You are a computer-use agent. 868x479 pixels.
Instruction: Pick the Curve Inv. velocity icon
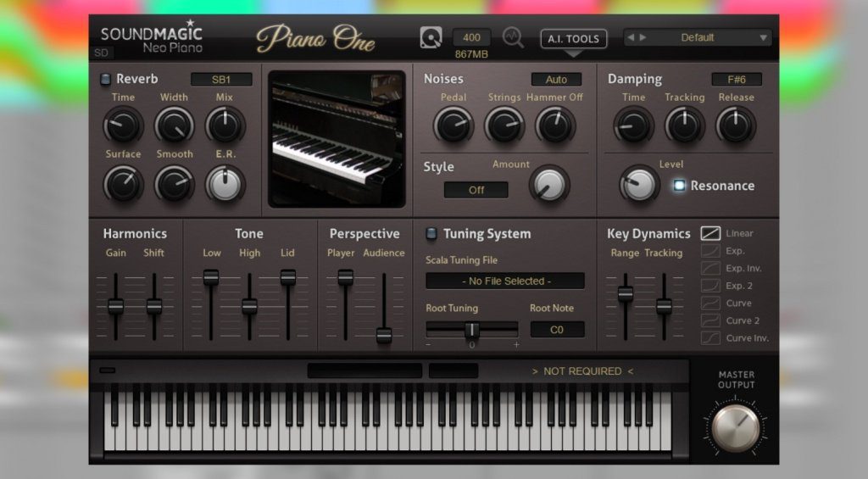(710, 338)
